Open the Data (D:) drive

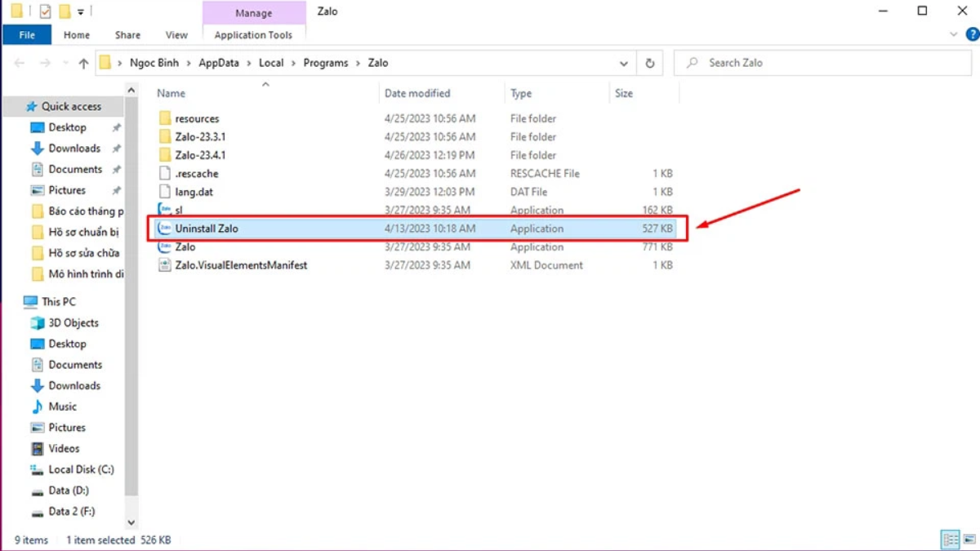tap(68, 491)
